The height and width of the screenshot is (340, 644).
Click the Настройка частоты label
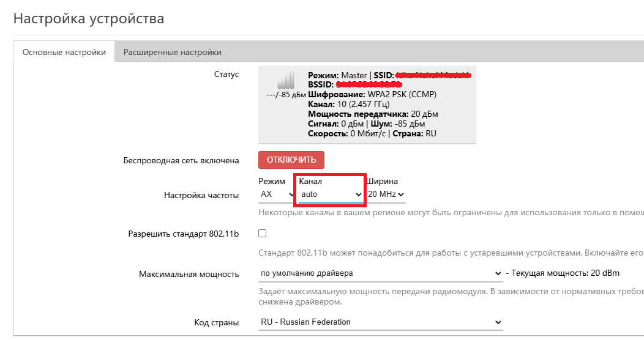point(201,196)
